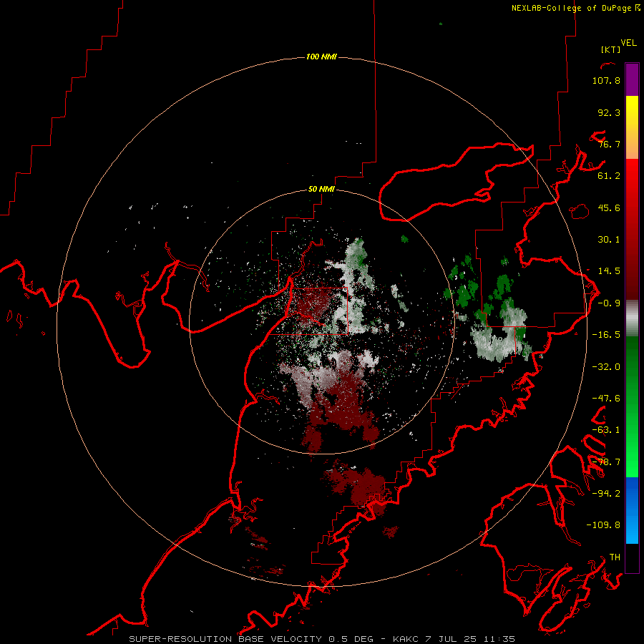Click the 30.1 velocity scale value
This screenshot has width=644, height=644.
(609, 240)
